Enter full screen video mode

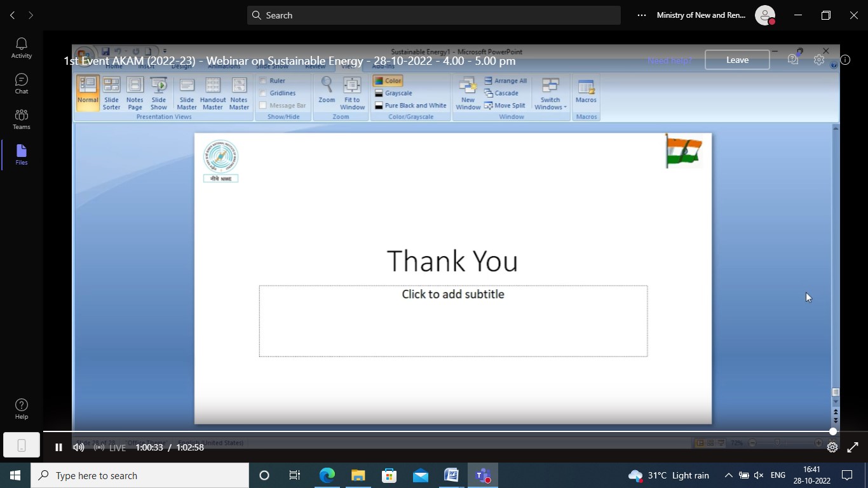click(853, 447)
